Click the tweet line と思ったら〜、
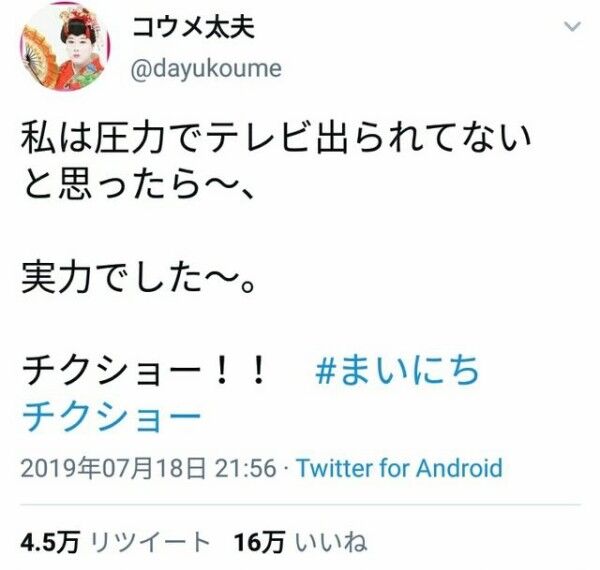The image size is (600, 570). [x=138, y=186]
